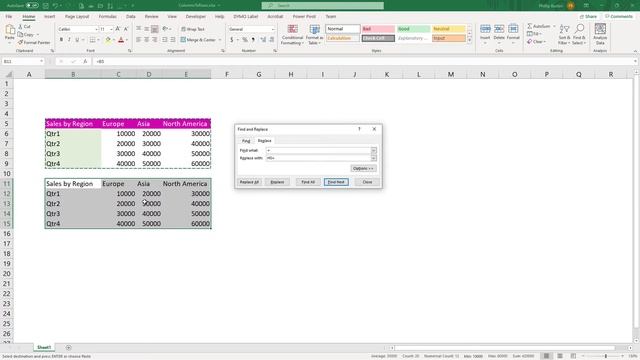Click the Accounting dollar format icon
Viewport: 640px width, 360px height.
click(231, 40)
